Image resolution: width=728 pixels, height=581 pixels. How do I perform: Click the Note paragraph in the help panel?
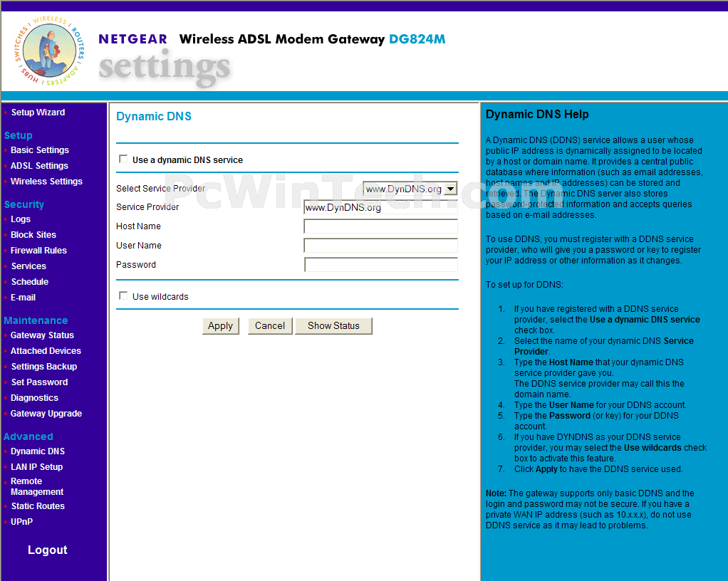pos(590,509)
